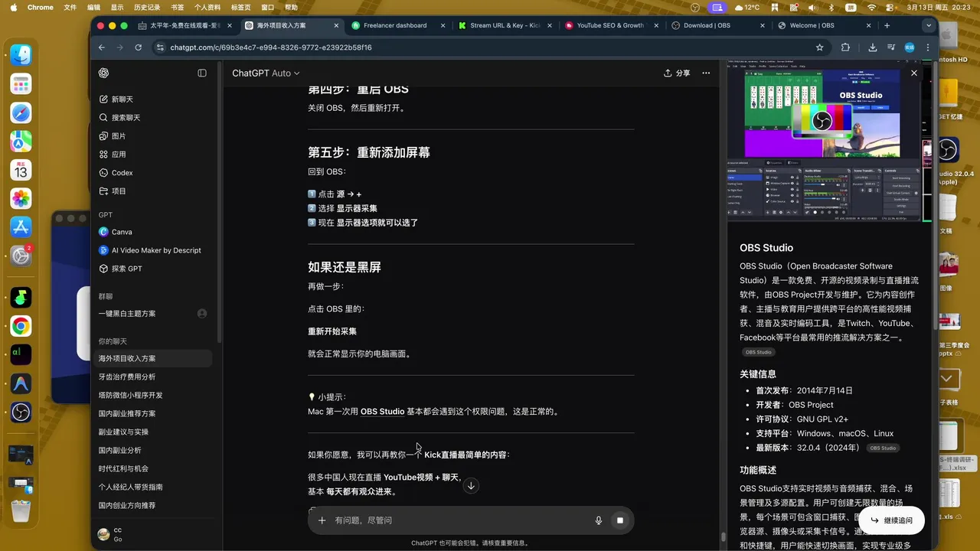980x551 pixels.
Task: Collapse the sidebar with the panel icon
Action: [202, 73]
